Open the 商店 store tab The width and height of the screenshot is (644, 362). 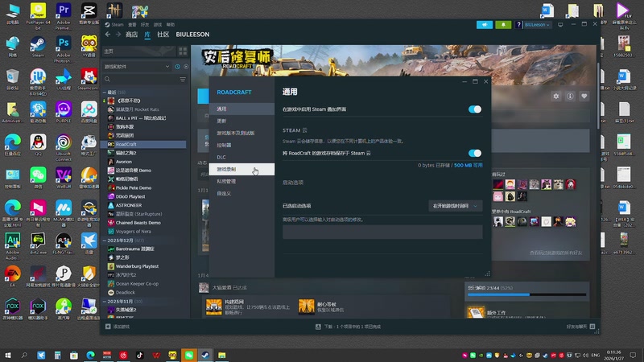coord(131,35)
